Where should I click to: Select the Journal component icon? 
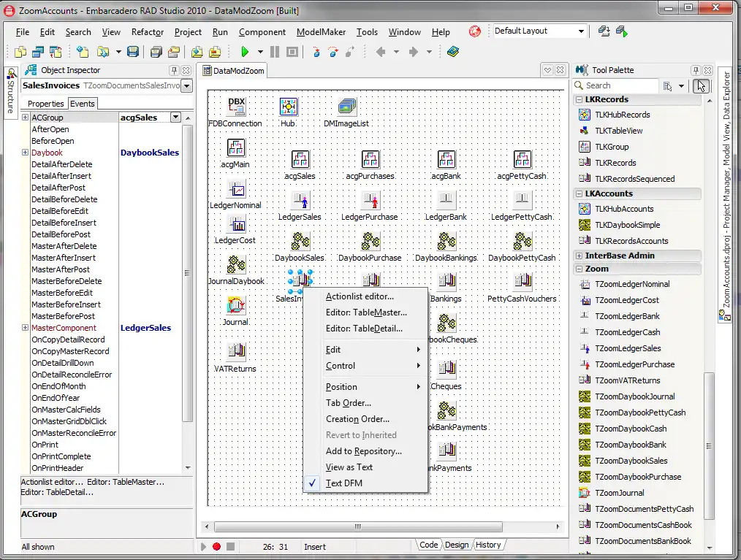point(236,305)
